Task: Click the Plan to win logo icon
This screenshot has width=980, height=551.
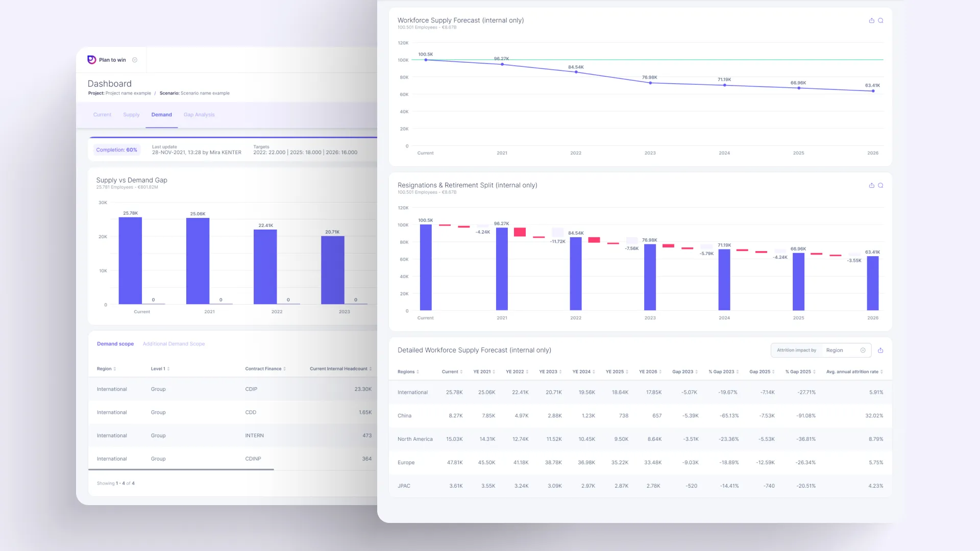Action: point(91,60)
